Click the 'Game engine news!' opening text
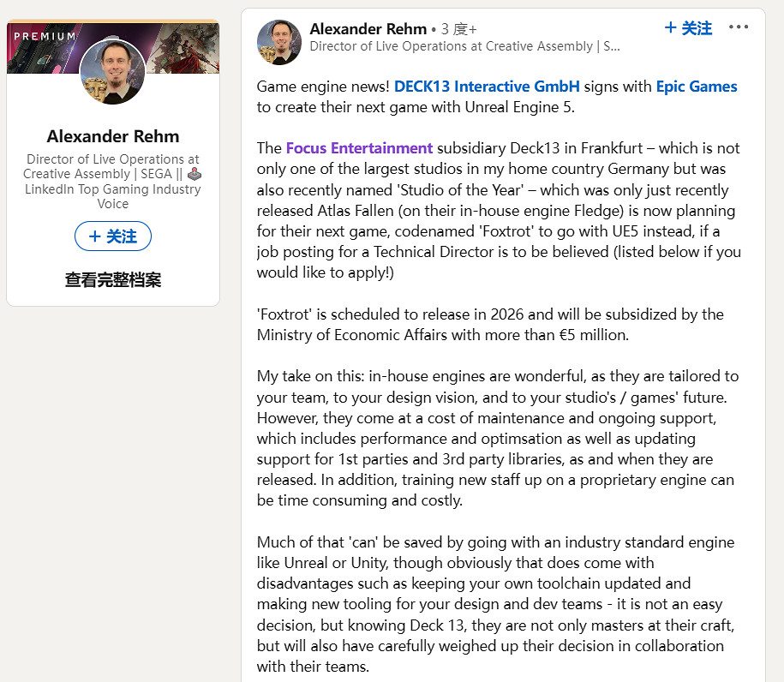The width and height of the screenshot is (784, 682). [x=324, y=87]
